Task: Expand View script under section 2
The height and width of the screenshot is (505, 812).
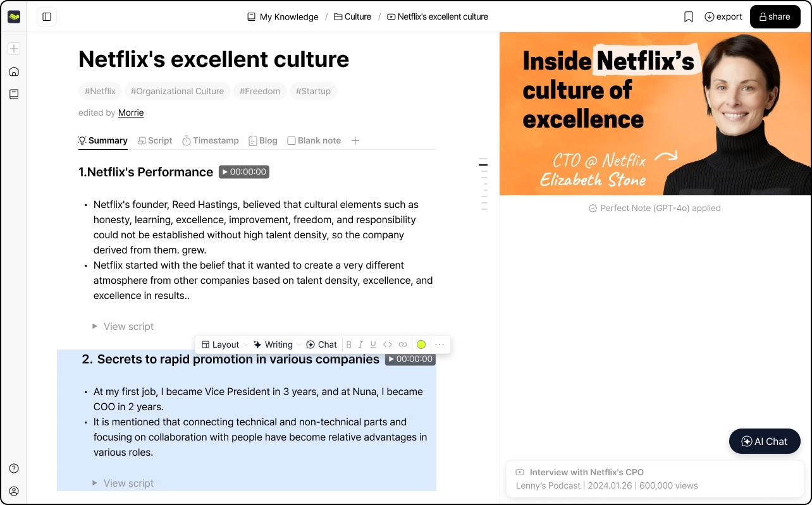Action: [123, 483]
